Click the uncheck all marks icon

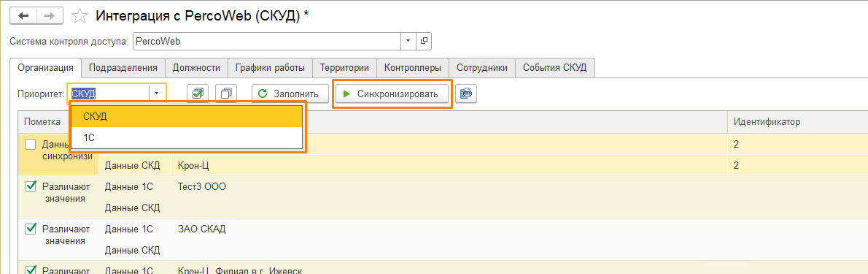click(x=226, y=94)
